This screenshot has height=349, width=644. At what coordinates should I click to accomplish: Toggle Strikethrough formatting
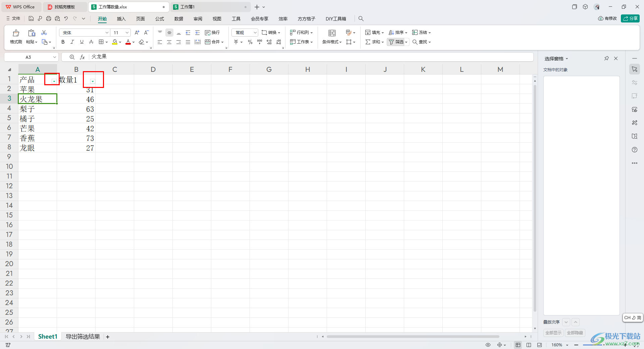pyautogui.click(x=91, y=42)
